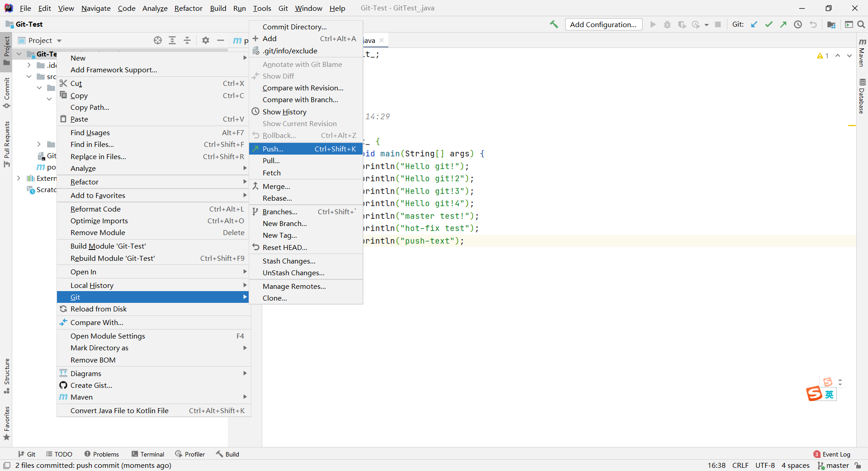Image resolution: width=868 pixels, height=471 pixels.
Task: Select Pull... in Git submenu
Action: click(306, 160)
